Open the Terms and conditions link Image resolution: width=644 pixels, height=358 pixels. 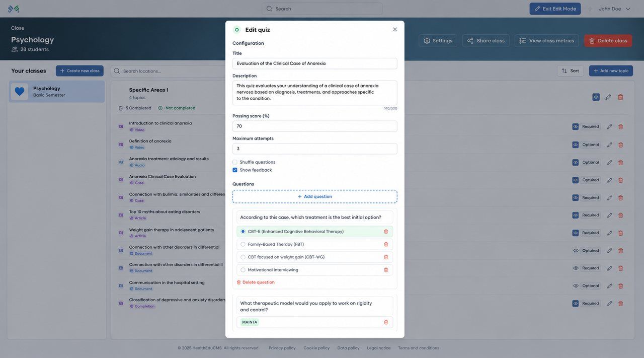tap(419, 348)
